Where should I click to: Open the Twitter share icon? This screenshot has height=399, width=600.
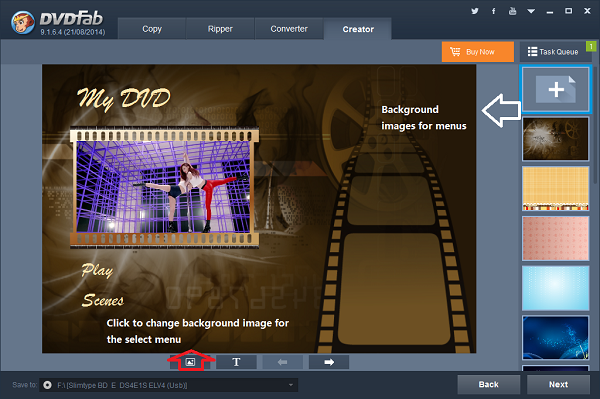[x=475, y=11]
